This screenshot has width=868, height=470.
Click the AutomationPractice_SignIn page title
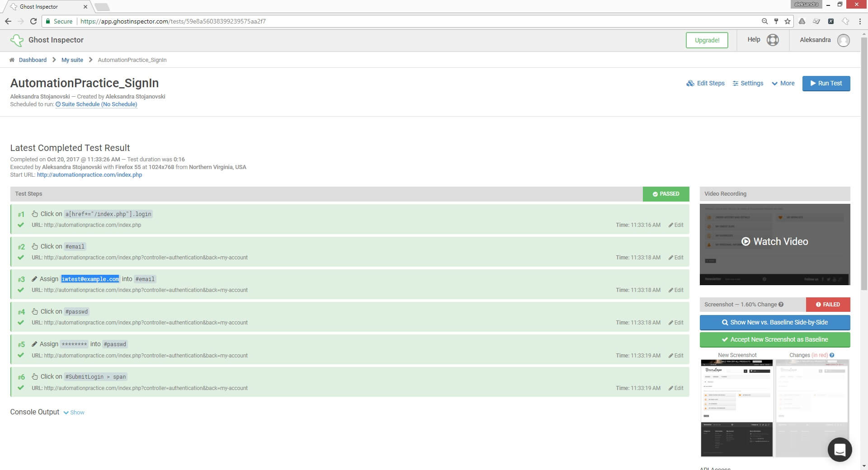[85, 83]
